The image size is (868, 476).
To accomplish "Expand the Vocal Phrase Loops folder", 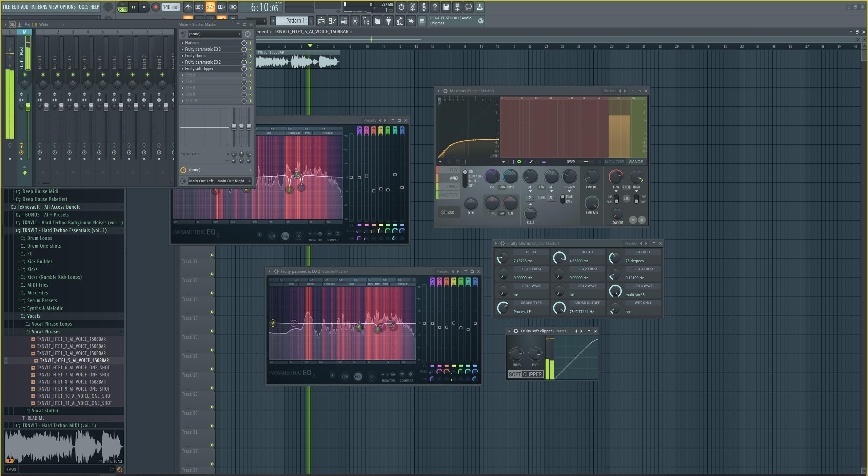I will click(52, 324).
